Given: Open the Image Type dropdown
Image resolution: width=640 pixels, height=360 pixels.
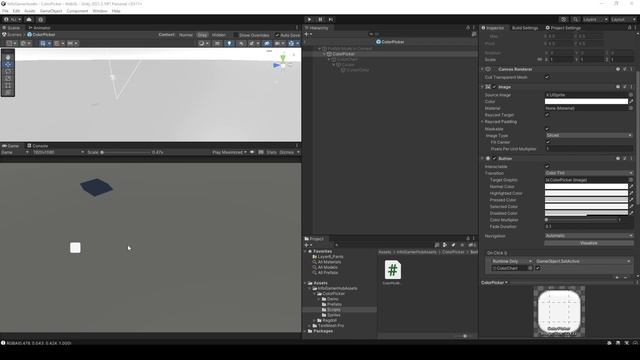Looking at the screenshot, I should pos(589,135).
